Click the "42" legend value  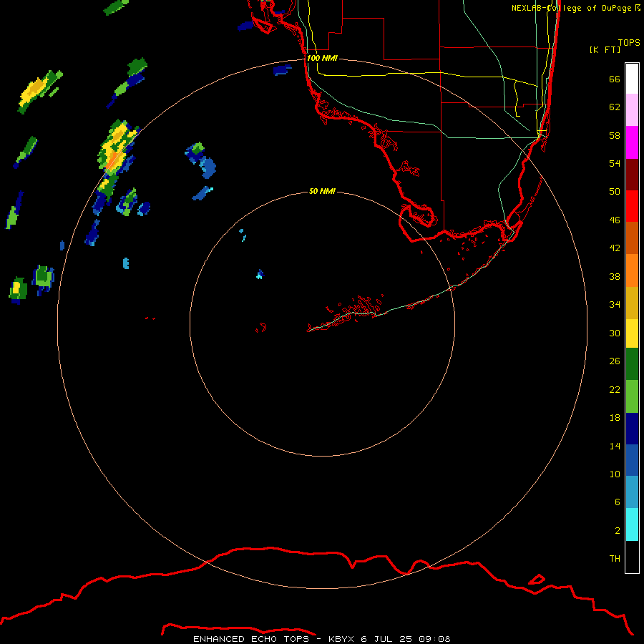tap(615, 248)
